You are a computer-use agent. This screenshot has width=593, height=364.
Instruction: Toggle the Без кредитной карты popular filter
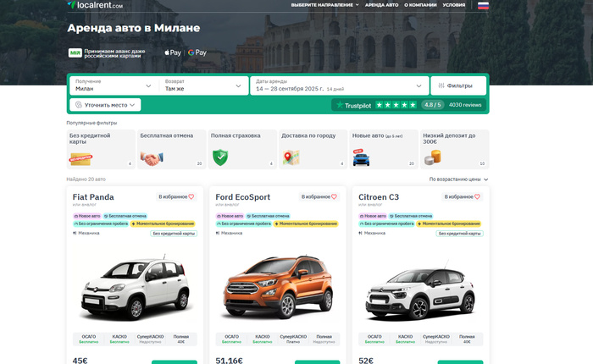(101, 149)
